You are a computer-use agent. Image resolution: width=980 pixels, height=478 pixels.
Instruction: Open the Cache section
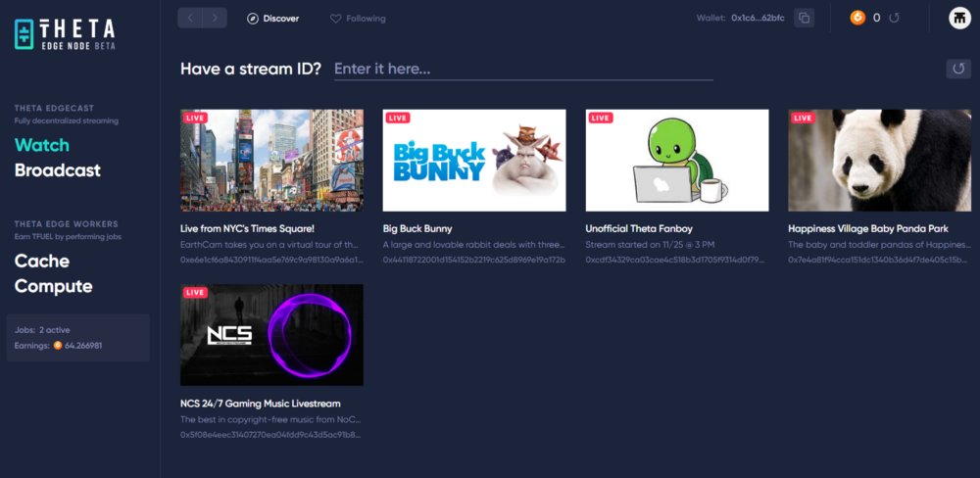[42, 261]
